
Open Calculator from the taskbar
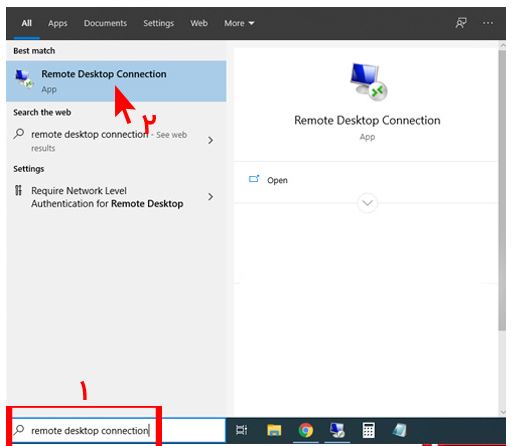(x=368, y=430)
